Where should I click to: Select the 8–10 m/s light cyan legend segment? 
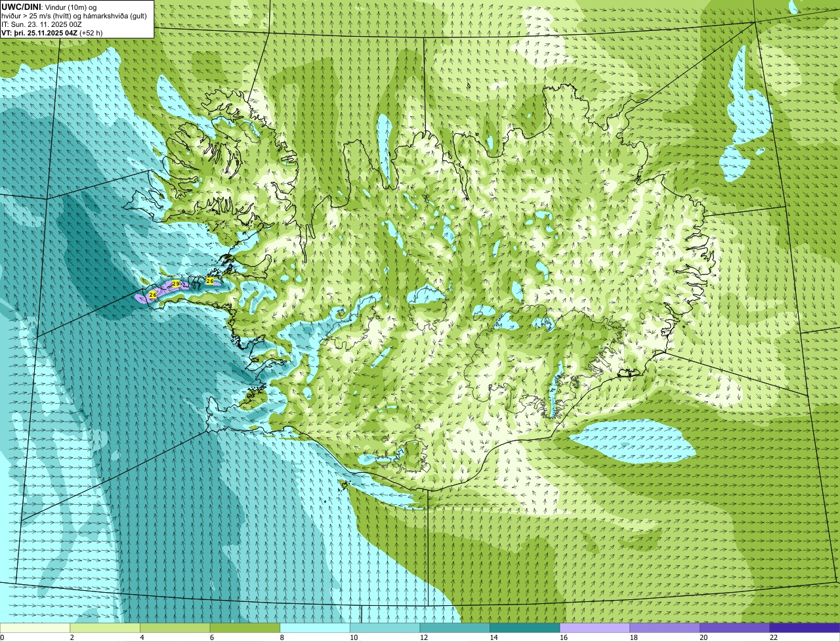315,628
